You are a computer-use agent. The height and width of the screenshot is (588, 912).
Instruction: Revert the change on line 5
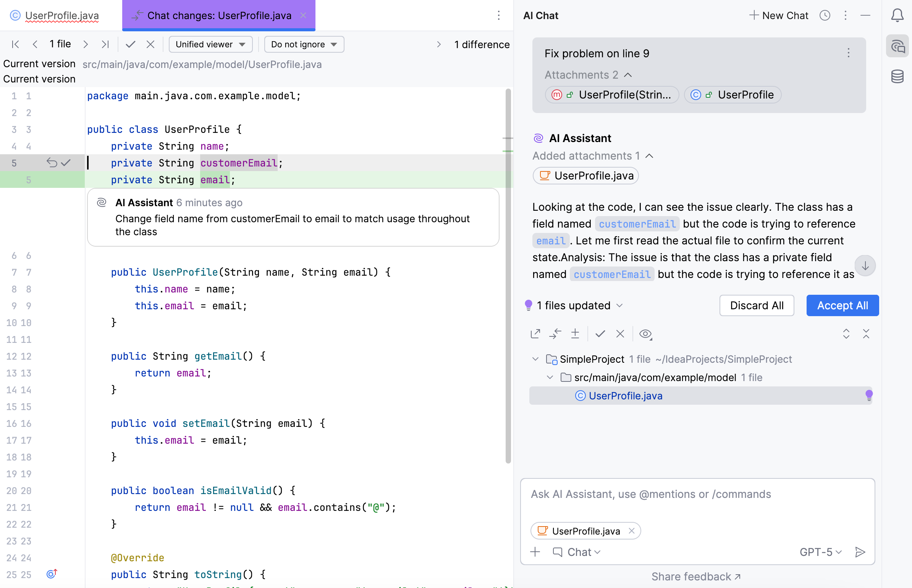coord(52,163)
